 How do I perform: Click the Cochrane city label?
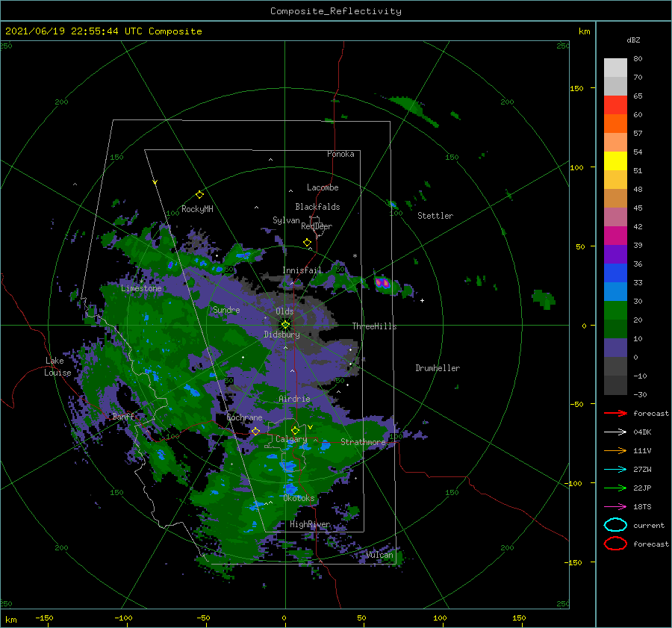(244, 417)
